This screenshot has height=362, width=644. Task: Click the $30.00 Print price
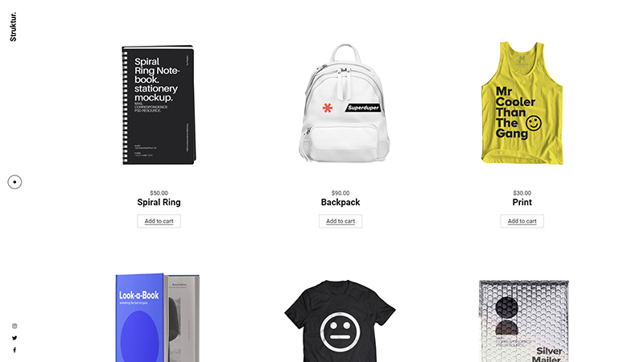(522, 193)
